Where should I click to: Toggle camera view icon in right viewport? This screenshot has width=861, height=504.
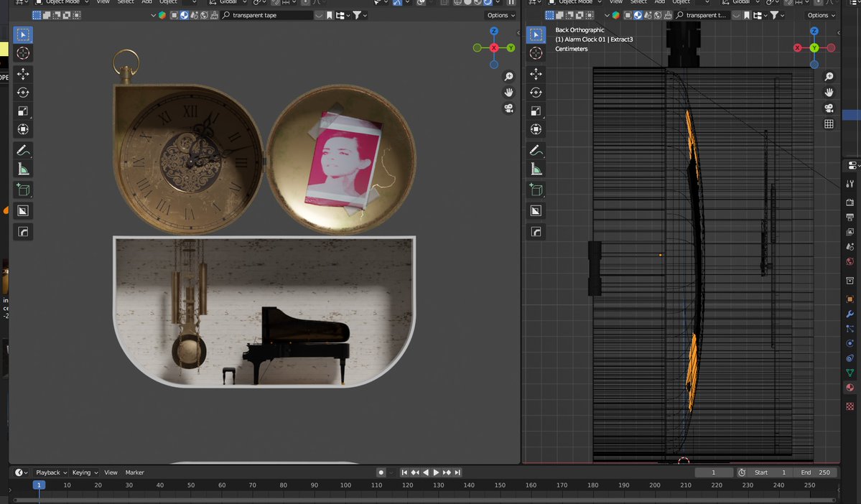[829, 108]
